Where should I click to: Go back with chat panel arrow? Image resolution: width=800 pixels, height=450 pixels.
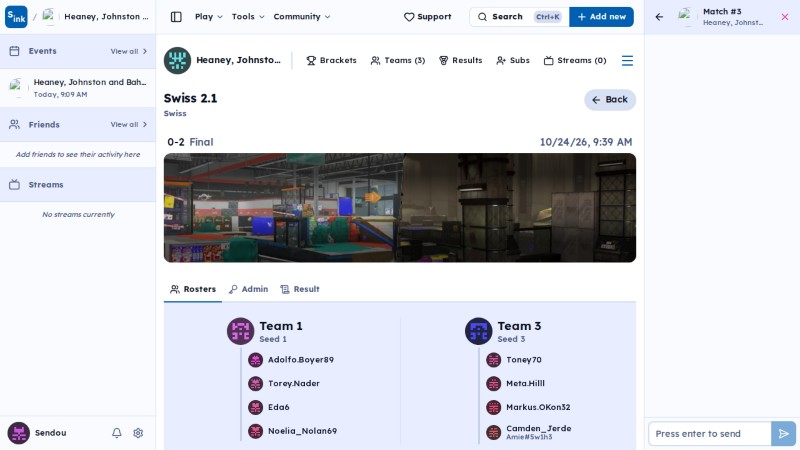tap(659, 17)
